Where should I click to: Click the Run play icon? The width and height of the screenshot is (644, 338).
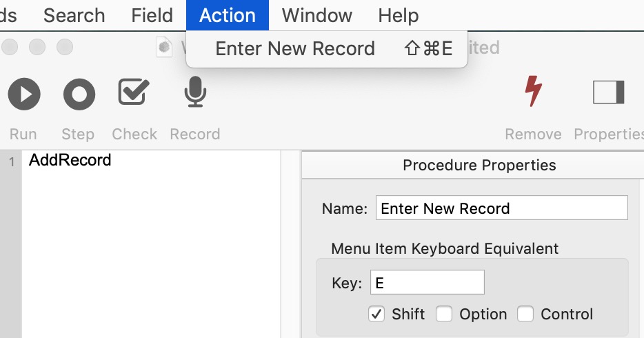click(24, 94)
